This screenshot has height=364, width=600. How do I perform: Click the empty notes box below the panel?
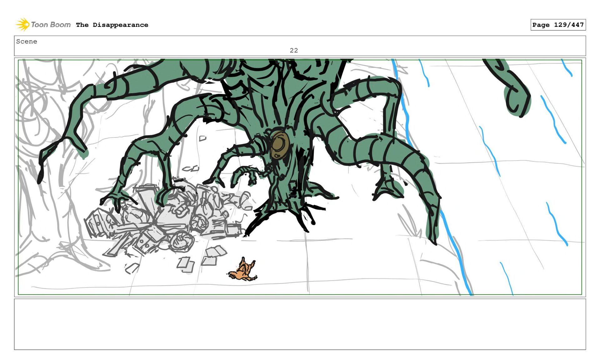tap(300, 324)
